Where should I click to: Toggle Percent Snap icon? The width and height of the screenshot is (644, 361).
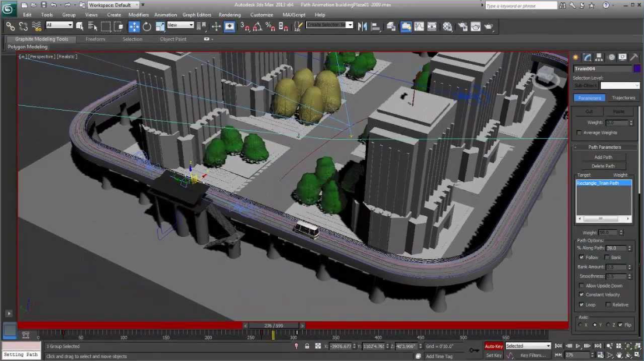coord(270,27)
